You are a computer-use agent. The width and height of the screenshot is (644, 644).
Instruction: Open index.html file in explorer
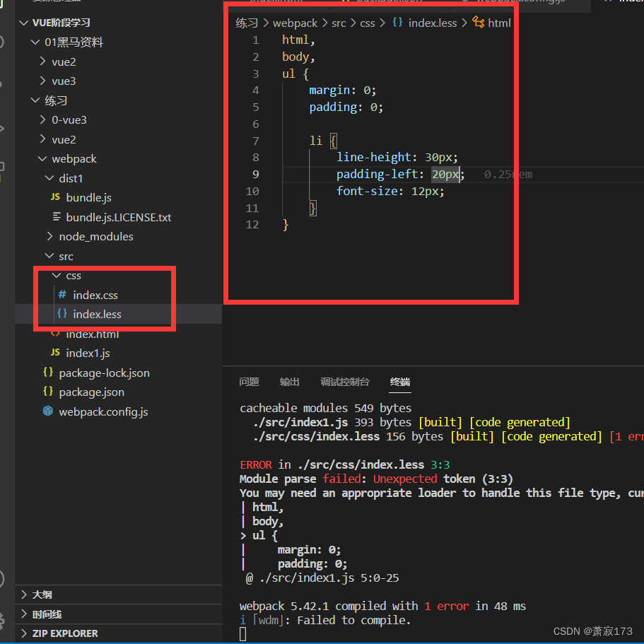[x=93, y=334]
